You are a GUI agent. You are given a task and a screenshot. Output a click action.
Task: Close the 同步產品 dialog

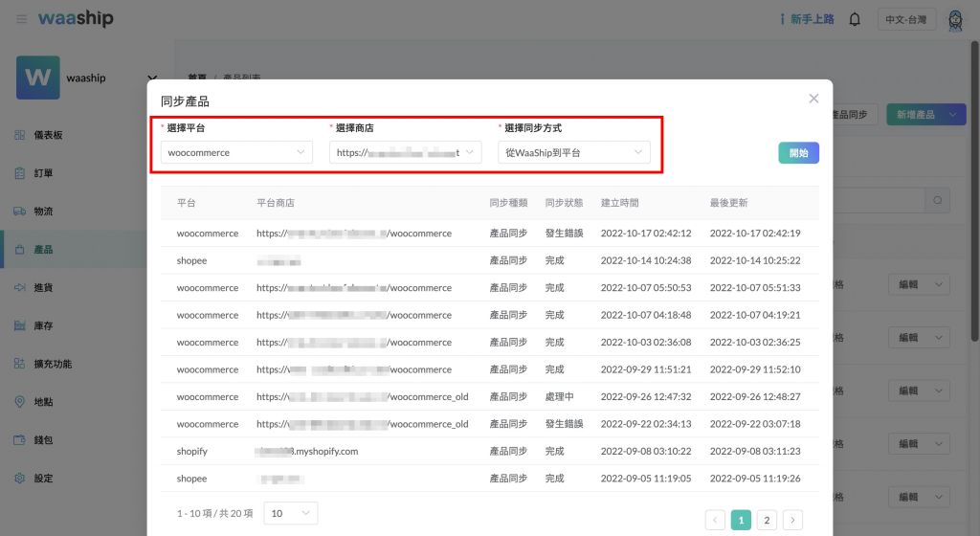pos(813,99)
